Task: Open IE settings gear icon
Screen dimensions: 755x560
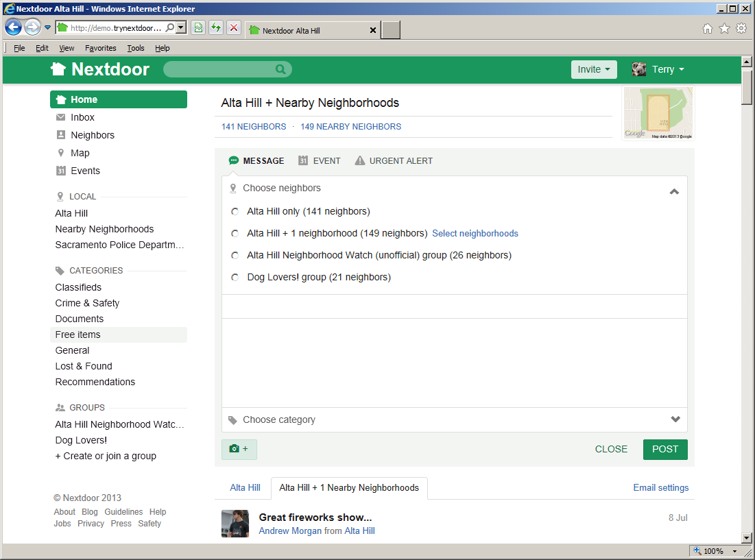Action: point(741,29)
